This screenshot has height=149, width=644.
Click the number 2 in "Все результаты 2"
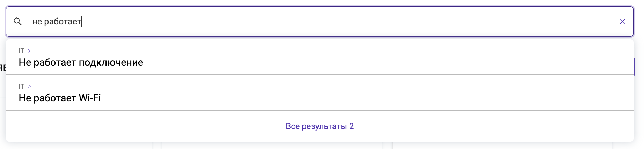pyautogui.click(x=351, y=126)
